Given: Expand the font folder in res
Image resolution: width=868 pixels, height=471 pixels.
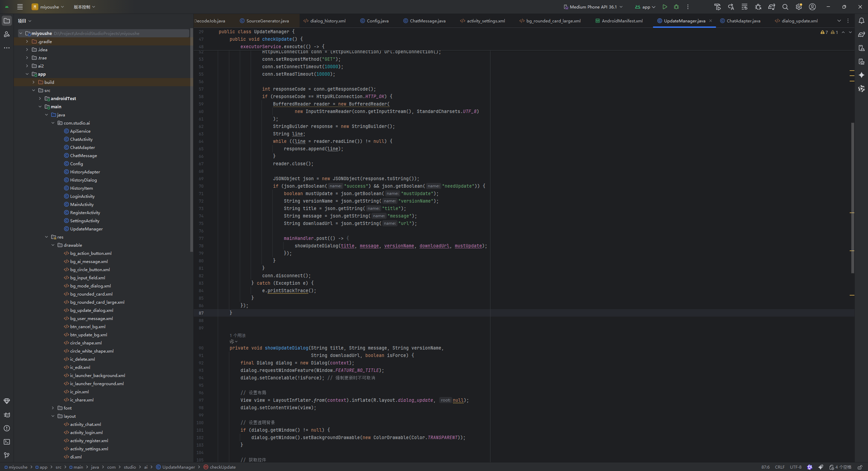Looking at the screenshot, I should (53, 408).
